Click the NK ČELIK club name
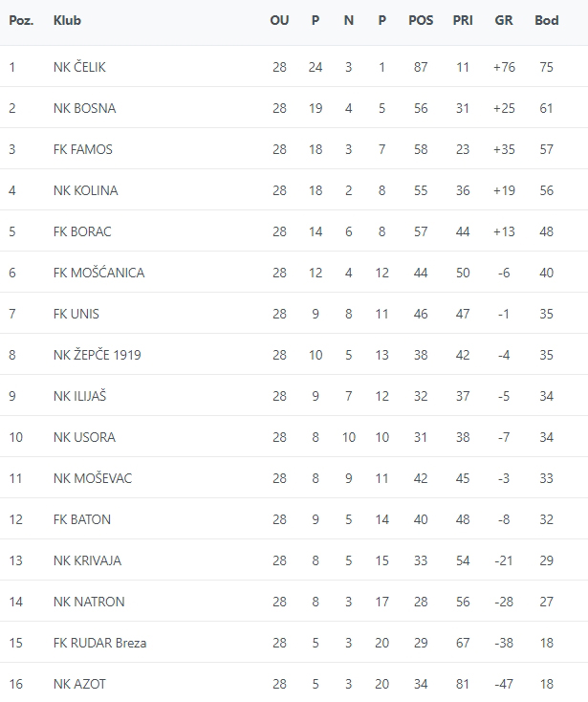 [79, 67]
